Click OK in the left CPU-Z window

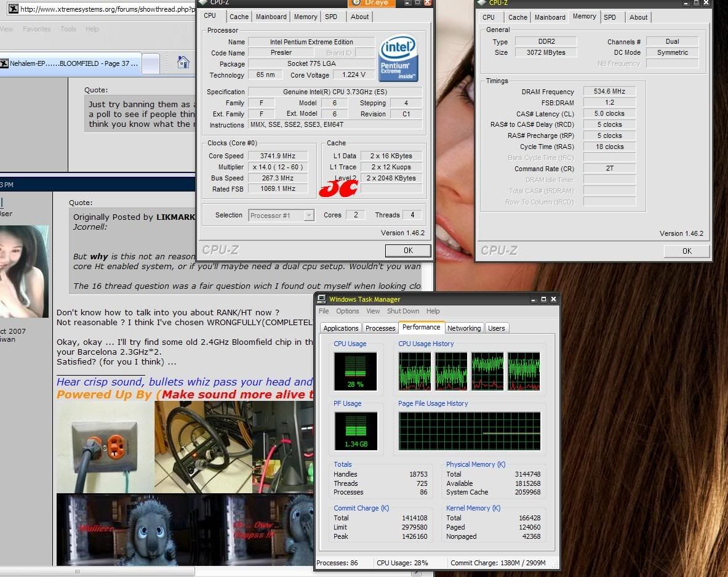[407, 251]
